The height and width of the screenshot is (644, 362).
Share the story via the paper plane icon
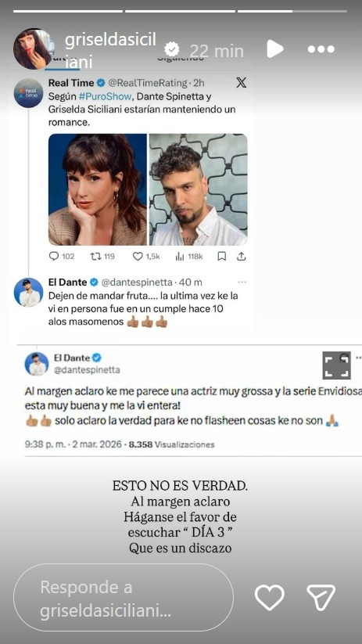pos(321,597)
